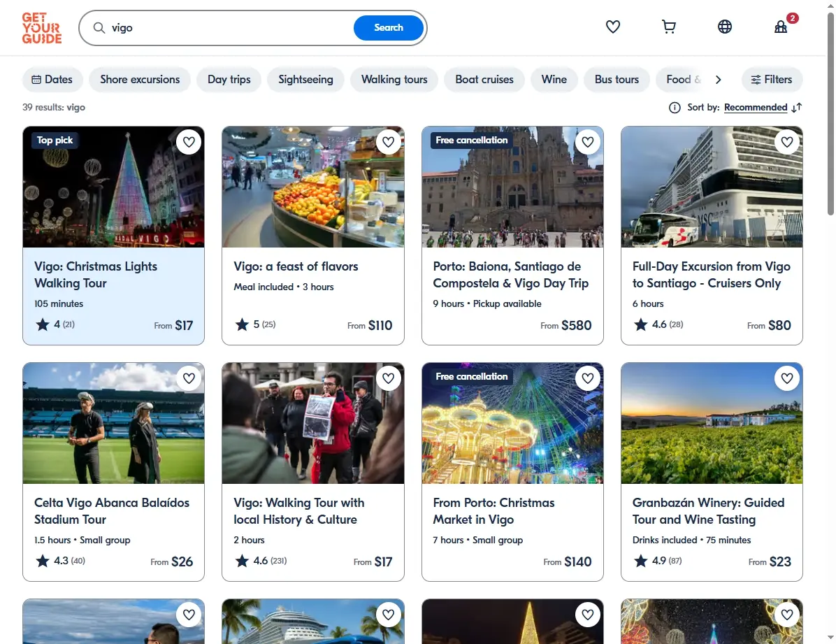Image resolution: width=836 pixels, height=644 pixels.
Task: Save Christmas Lights Walking Tour to wishlist
Action: 189,142
